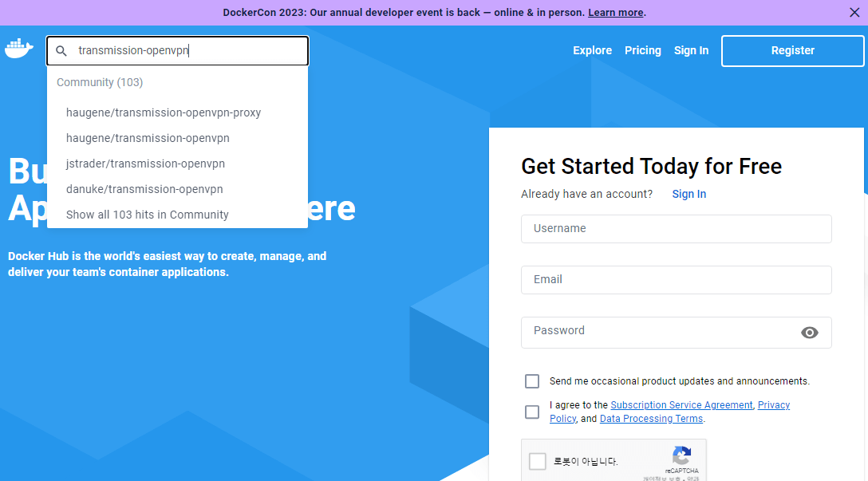868x481 pixels.
Task: Click the Password field
Action: coord(676,333)
